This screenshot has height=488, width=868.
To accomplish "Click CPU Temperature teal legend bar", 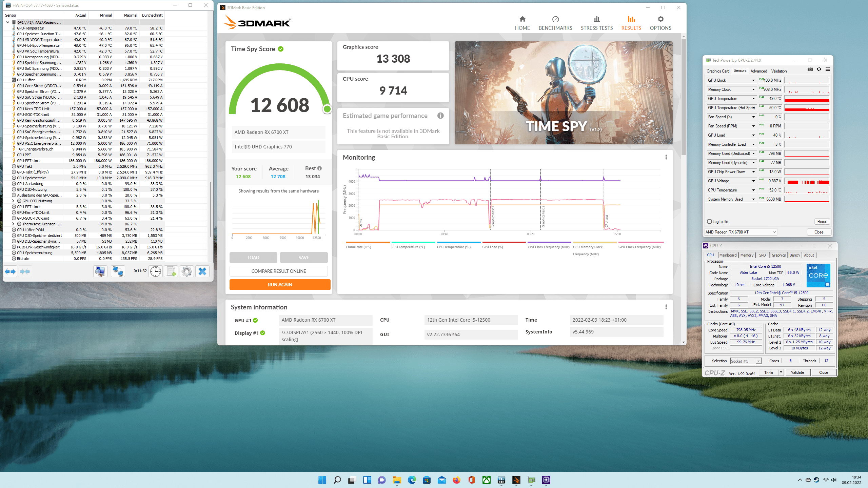I will [413, 243].
